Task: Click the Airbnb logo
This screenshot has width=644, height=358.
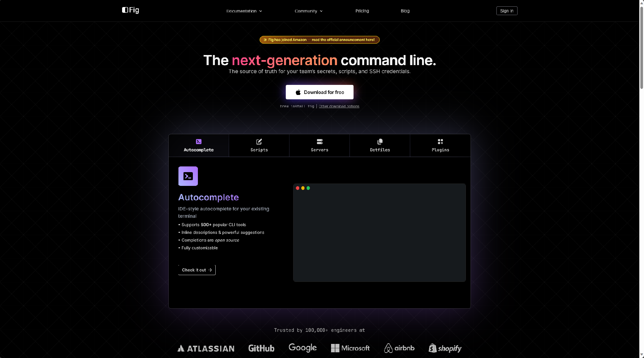Action: pos(399,348)
